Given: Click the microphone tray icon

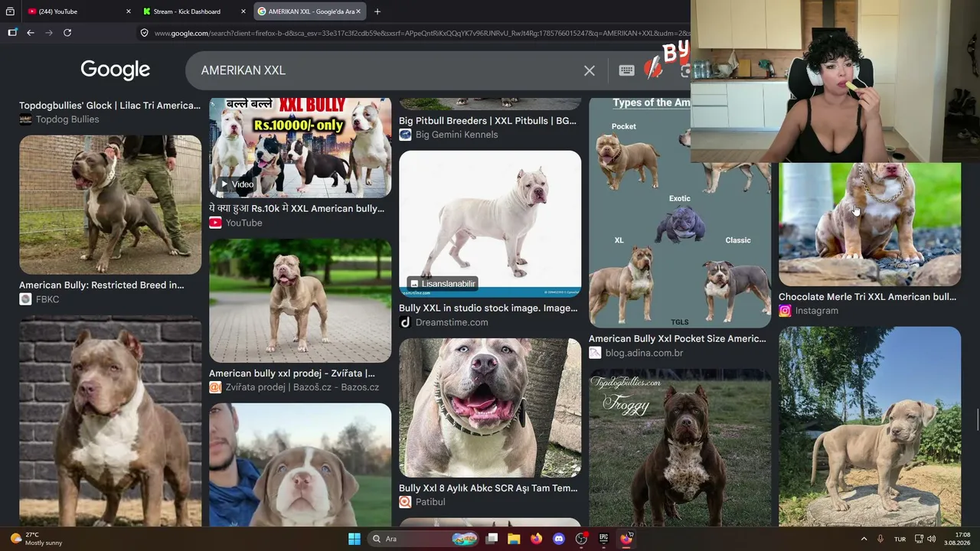Looking at the screenshot, I should [x=880, y=539].
